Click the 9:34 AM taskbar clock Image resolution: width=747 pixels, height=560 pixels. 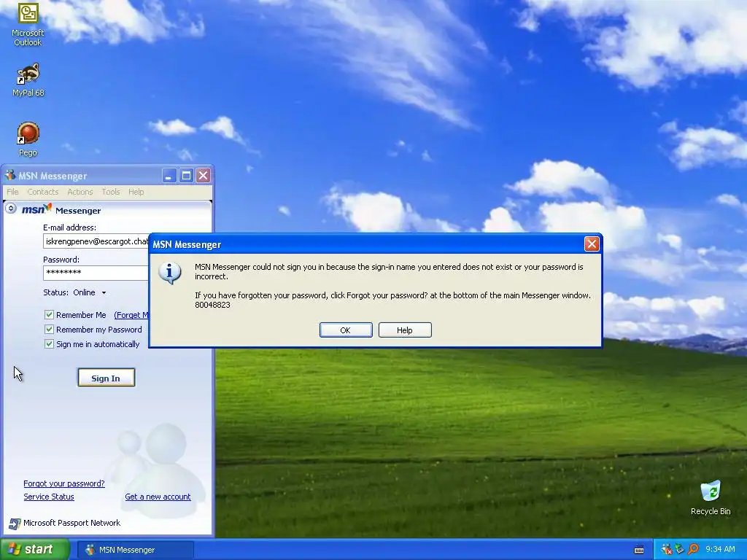720,549
